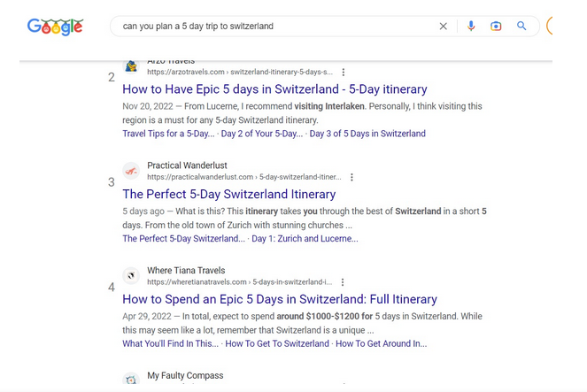Jump to "Travel Tips for a 5-Day..." sitelink
The width and height of the screenshot is (587, 392).
click(x=168, y=135)
